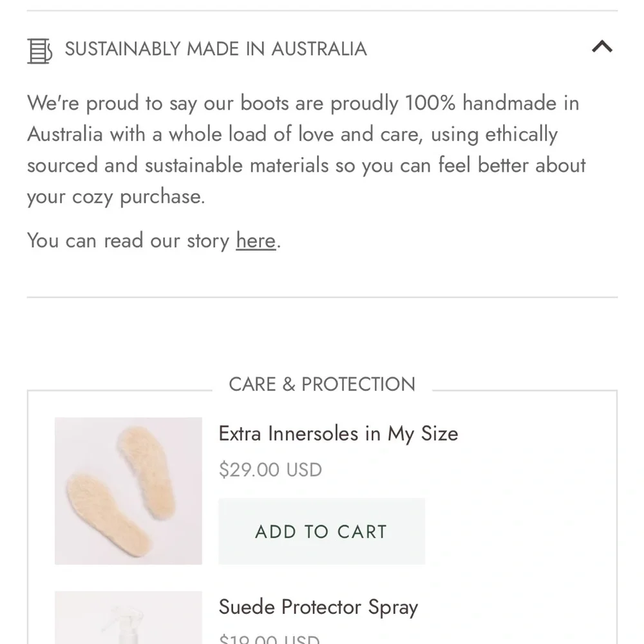This screenshot has height=644, width=644.
Task: Click the divider line above Sustainably Made heading
Action: (322, 11)
